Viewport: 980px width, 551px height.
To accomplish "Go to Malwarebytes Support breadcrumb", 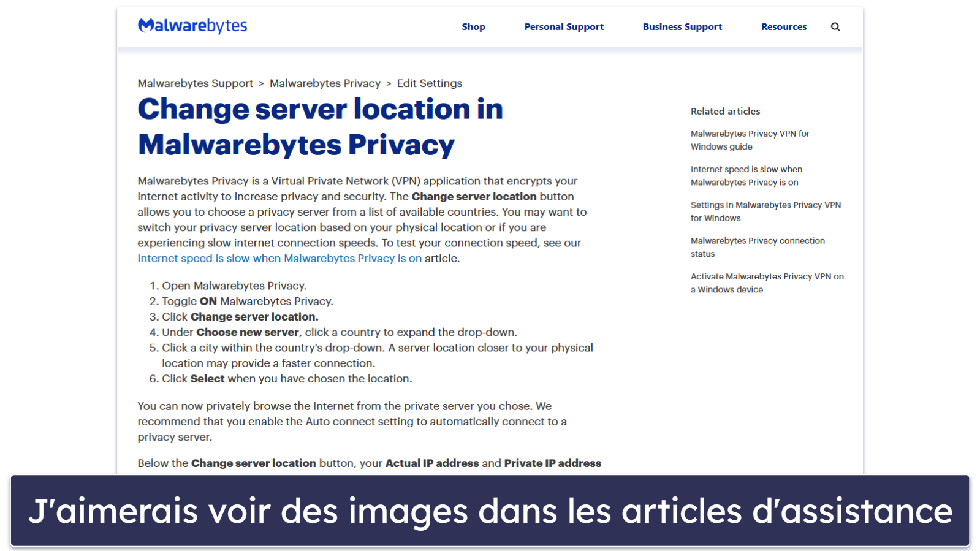I will 196,83.
